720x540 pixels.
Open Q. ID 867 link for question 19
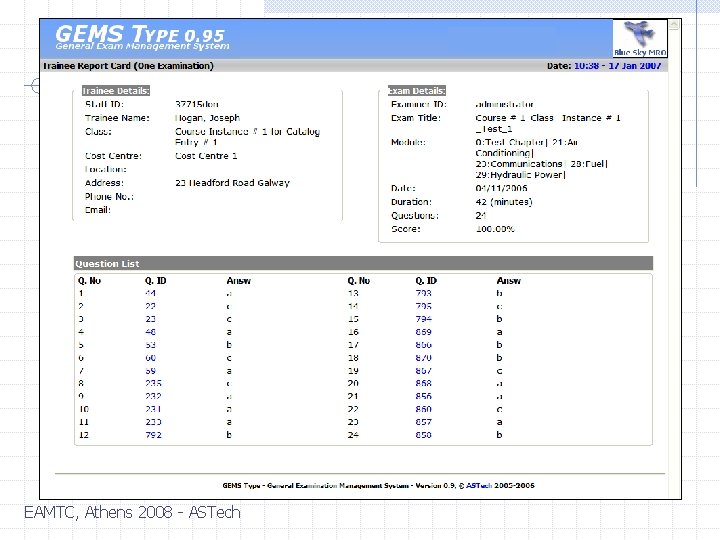pos(423,370)
